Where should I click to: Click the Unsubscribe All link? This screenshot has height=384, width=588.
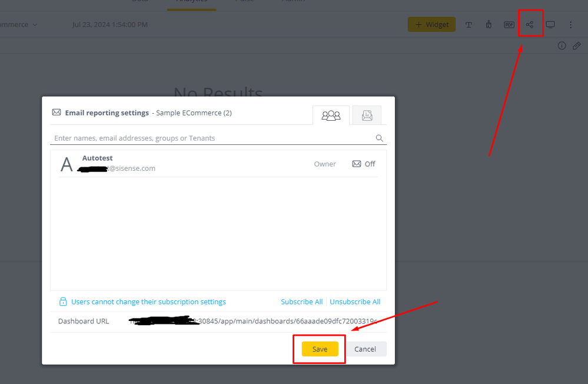pyautogui.click(x=355, y=302)
